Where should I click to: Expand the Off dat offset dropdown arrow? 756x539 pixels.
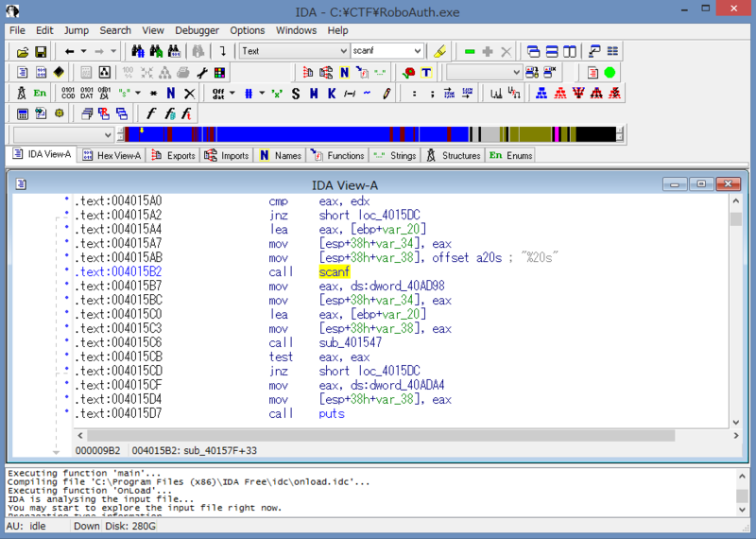click(232, 93)
